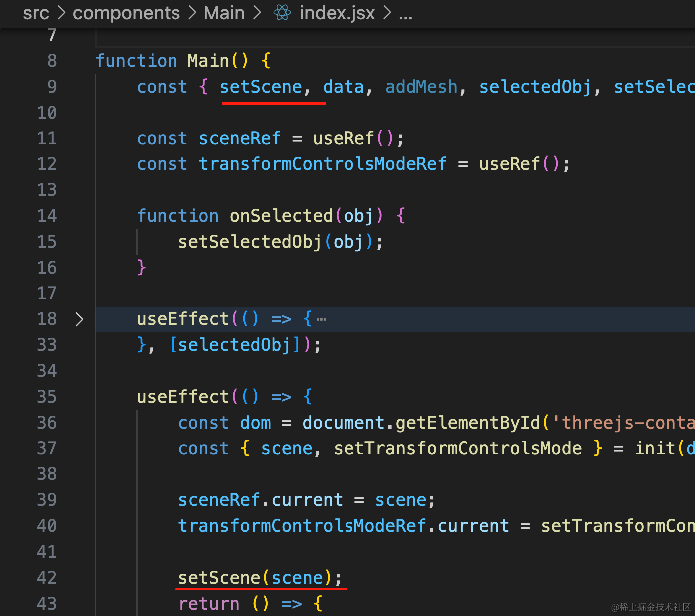Open the src breadcrumb segment
Screen dimensions: 695x616
[x=36, y=13]
